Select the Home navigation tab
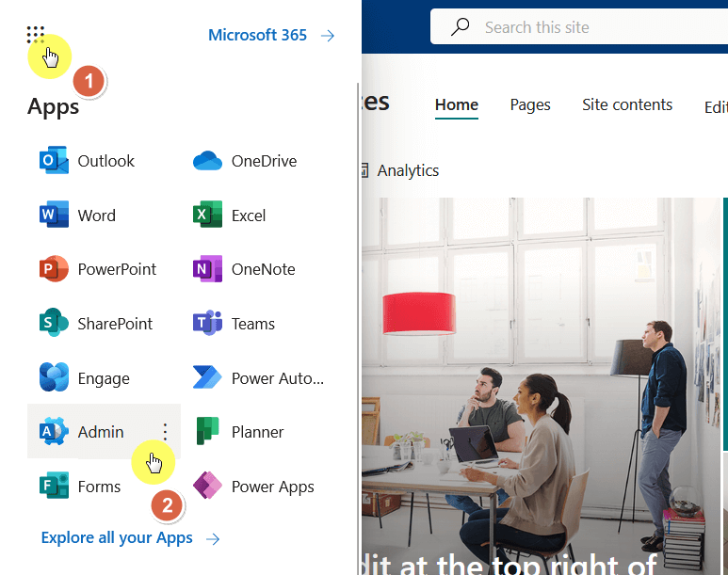This screenshot has width=728, height=575. [457, 104]
